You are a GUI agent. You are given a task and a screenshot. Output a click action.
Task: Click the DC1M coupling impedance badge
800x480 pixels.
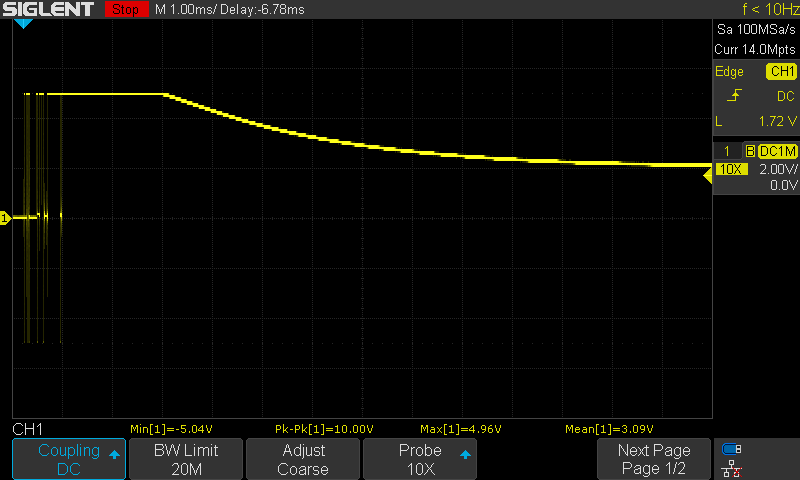[x=778, y=151]
